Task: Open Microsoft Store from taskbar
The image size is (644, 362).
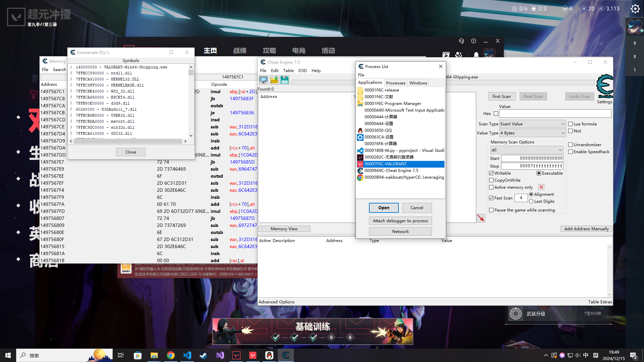Action: click(x=138, y=355)
